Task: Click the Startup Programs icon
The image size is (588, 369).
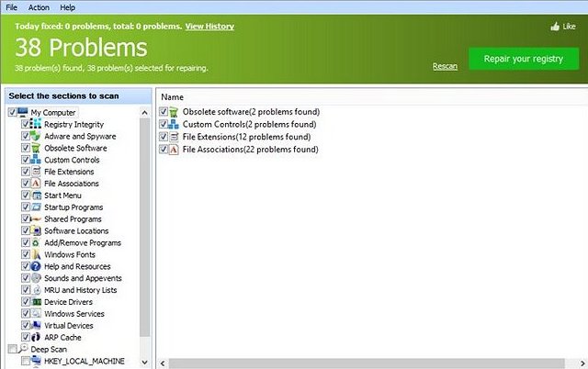Action: coord(37,207)
